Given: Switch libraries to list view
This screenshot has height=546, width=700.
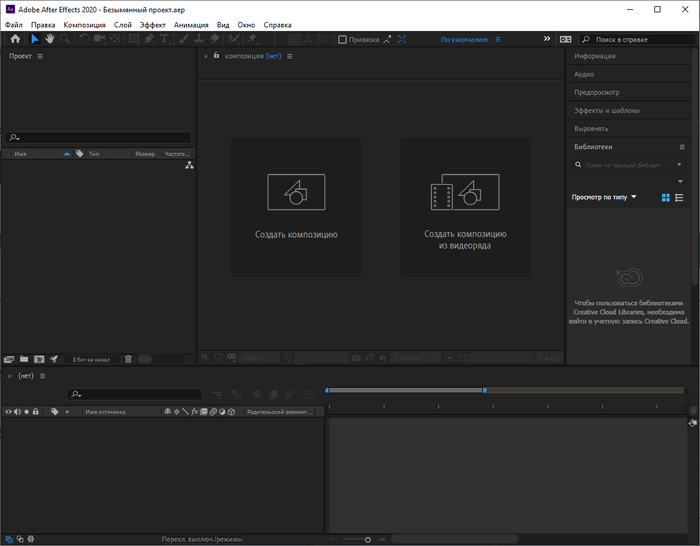Looking at the screenshot, I should tap(679, 197).
